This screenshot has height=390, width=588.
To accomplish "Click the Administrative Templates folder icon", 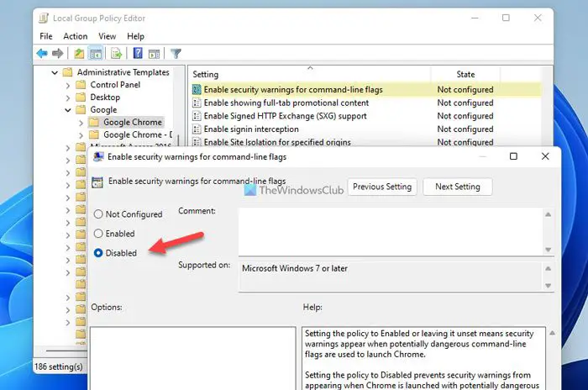I will tap(67, 72).
